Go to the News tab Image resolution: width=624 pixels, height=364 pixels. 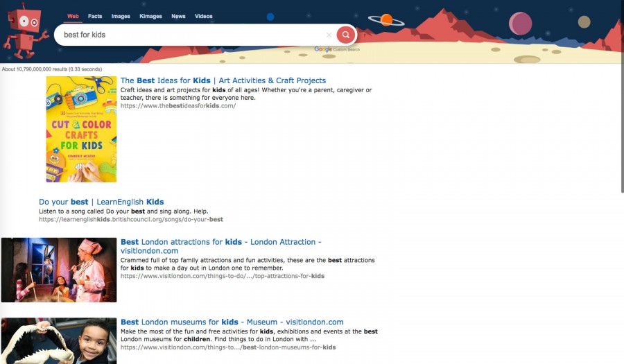(178, 16)
